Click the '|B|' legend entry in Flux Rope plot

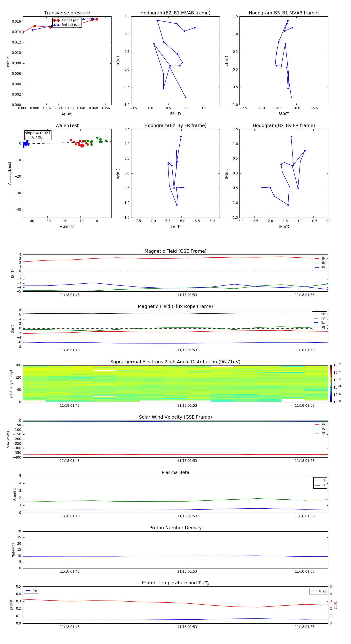coord(320,327)
